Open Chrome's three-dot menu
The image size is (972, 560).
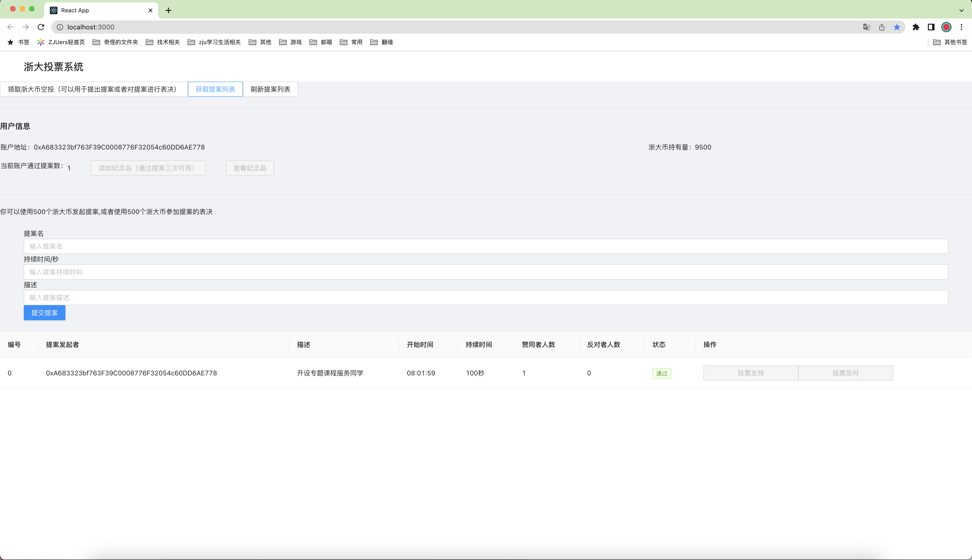pyautogui.click(x=961, y=27)
